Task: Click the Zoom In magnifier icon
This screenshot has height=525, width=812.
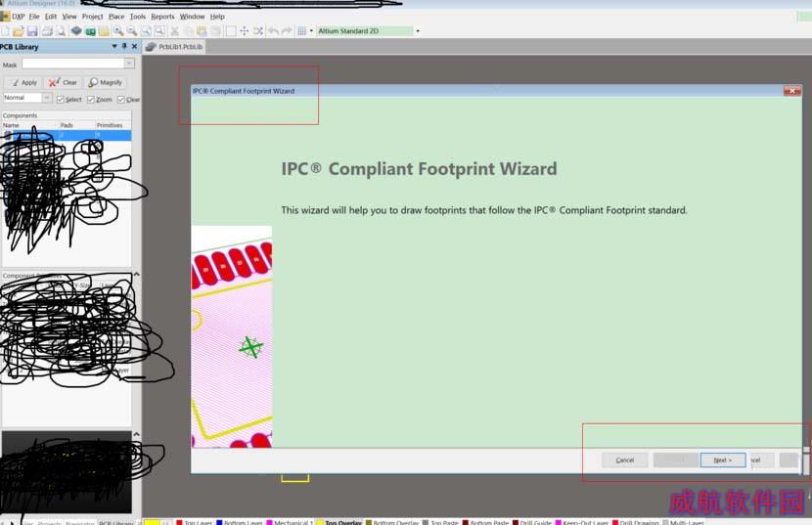Action: point(118,31)
